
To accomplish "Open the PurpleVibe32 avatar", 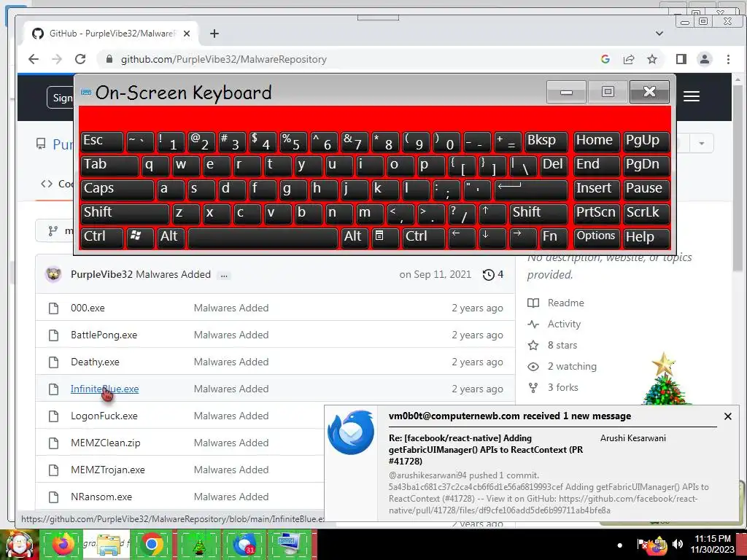I will [53, 274].
